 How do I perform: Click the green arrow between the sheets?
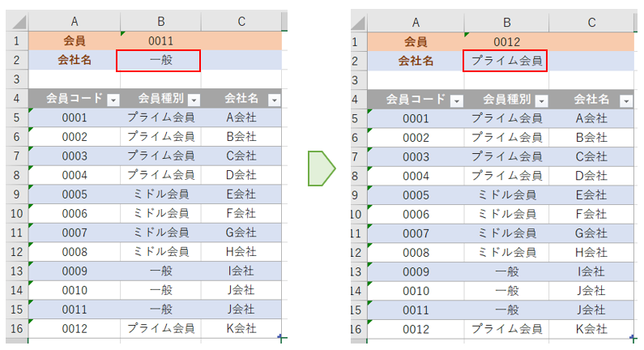coord(321,168)
